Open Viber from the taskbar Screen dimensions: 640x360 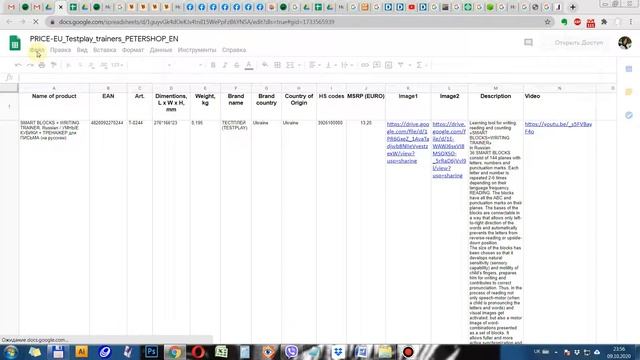(x=291, y=352)
